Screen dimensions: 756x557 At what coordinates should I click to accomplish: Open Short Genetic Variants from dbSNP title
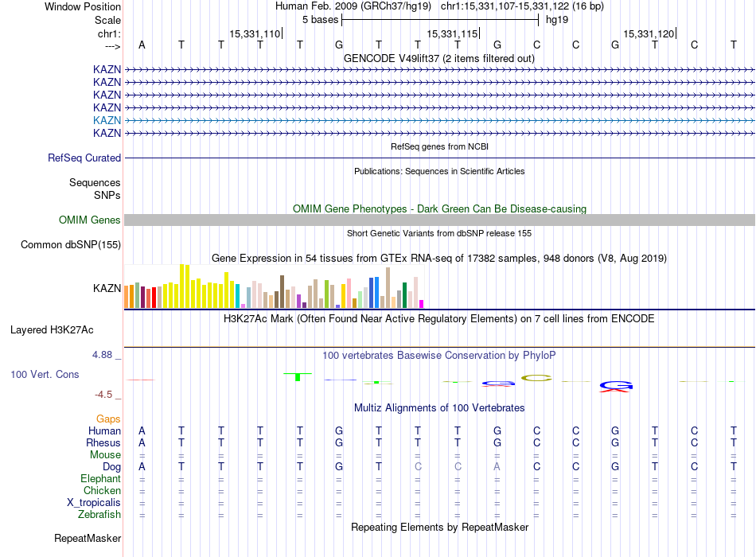439,233
